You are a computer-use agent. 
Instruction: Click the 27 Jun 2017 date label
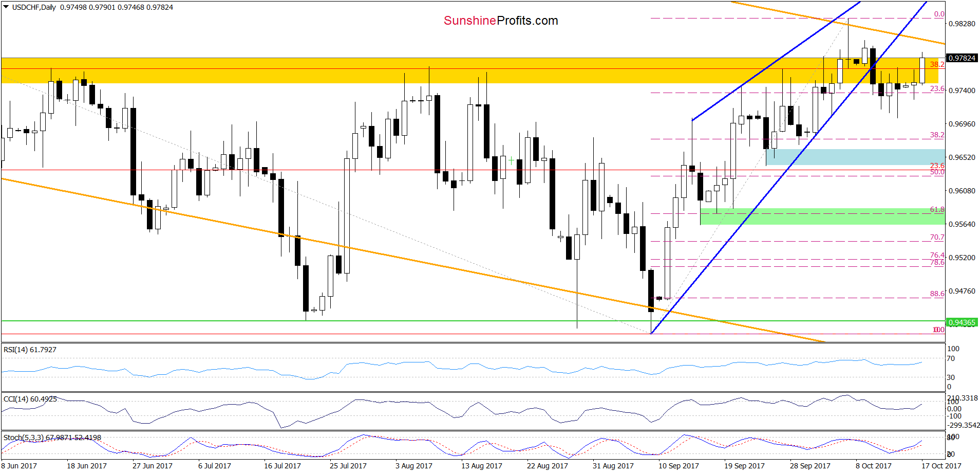pyautogui.click(x=153, y=466)
